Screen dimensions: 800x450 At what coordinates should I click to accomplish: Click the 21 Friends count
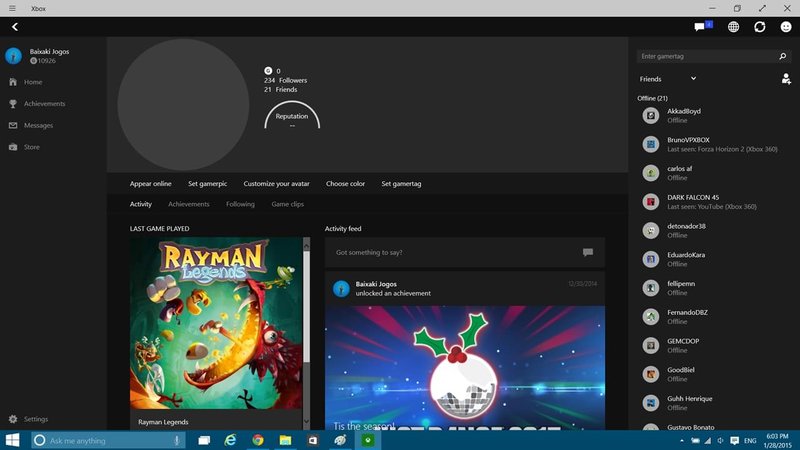(x=281, y=90)
